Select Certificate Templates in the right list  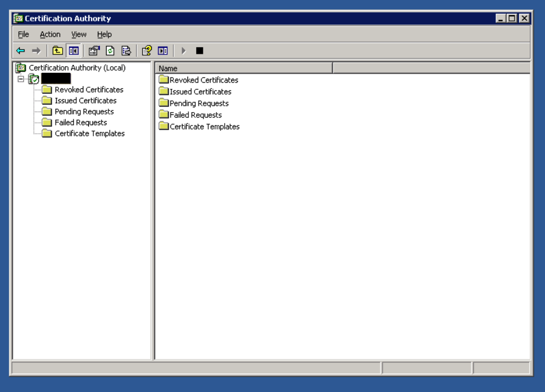[x=204, y=127]
